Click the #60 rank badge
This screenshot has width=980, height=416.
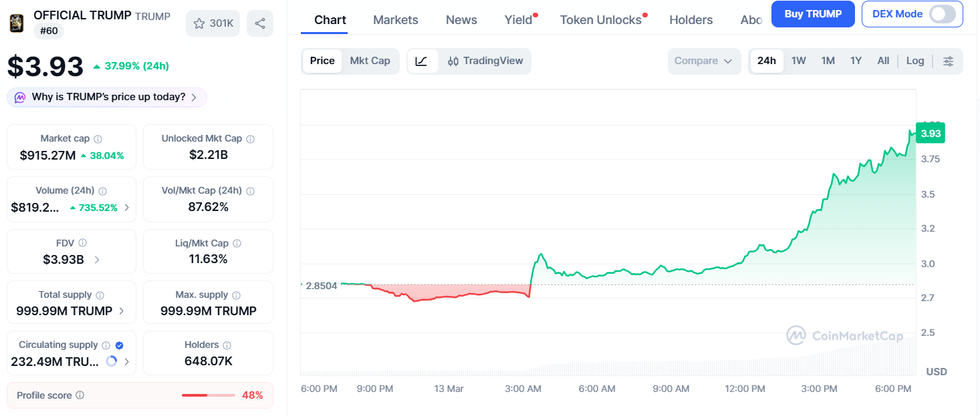(x=49, y=31)
